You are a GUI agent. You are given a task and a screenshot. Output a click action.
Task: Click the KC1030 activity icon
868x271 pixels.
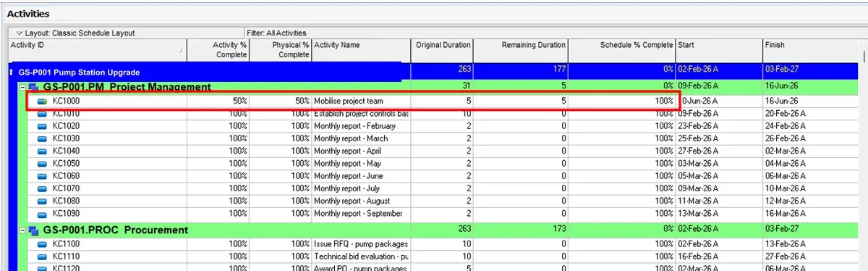click(43, 138)
